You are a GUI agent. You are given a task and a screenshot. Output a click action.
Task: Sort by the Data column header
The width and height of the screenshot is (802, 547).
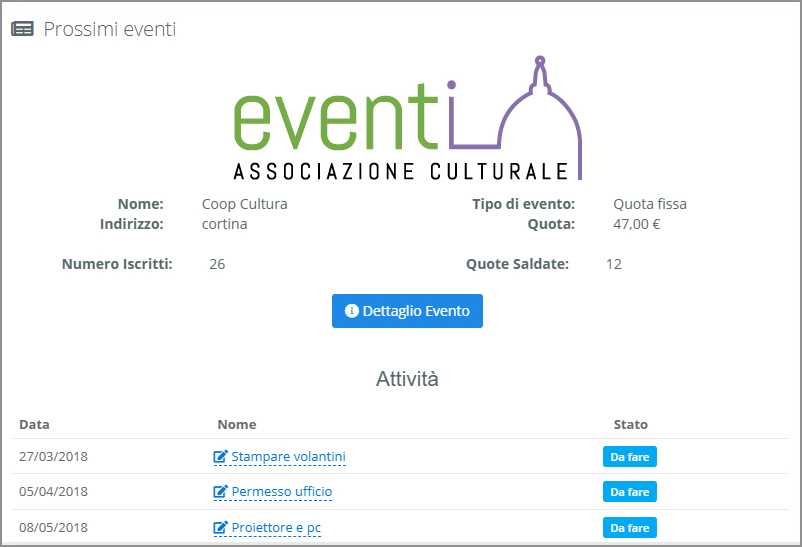coord(34,424)
